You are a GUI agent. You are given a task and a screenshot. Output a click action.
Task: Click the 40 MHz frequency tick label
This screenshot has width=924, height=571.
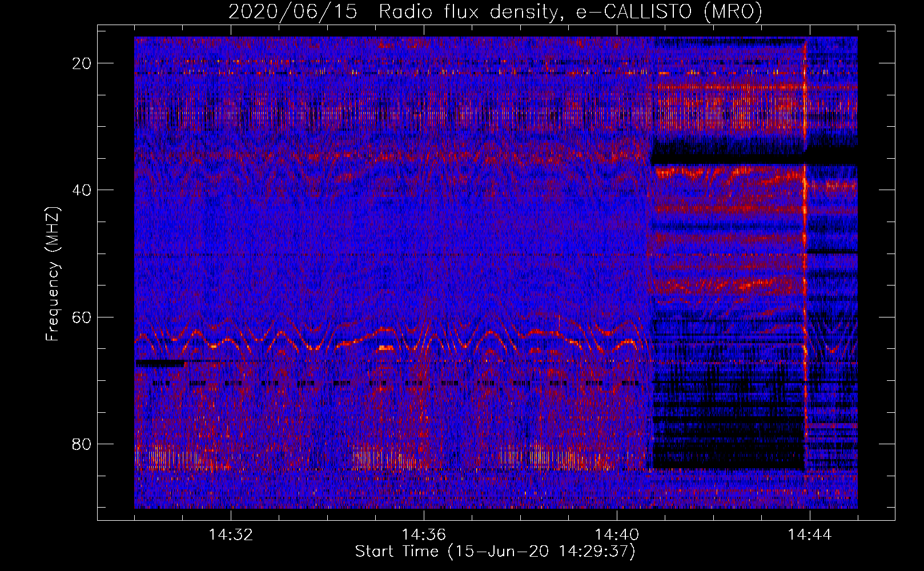coord(82,190)
